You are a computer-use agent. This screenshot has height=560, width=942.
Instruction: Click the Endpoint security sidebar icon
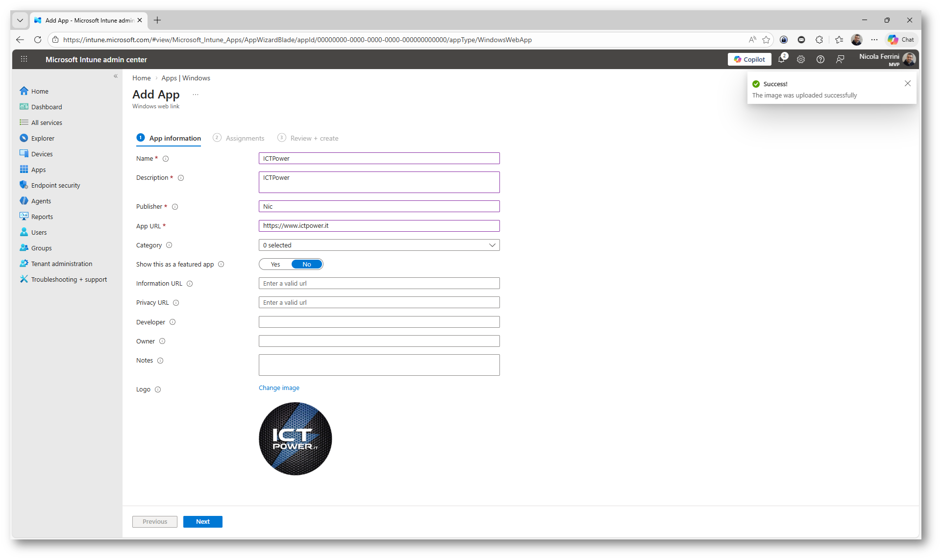point(24,185)
